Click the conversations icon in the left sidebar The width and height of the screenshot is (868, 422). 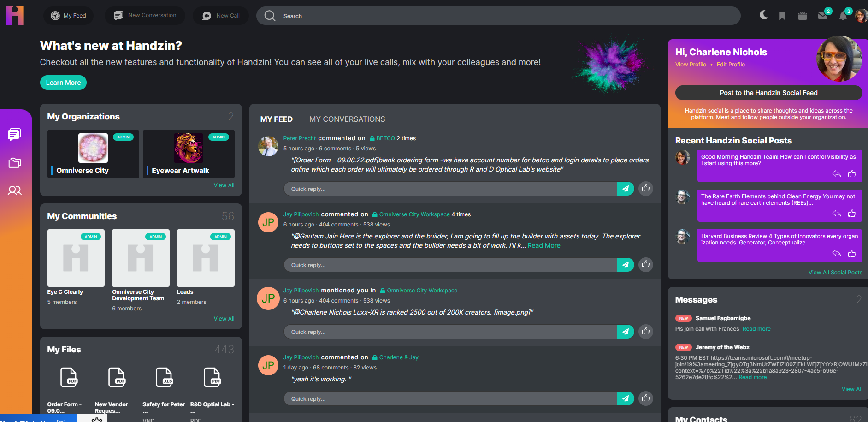14,134
